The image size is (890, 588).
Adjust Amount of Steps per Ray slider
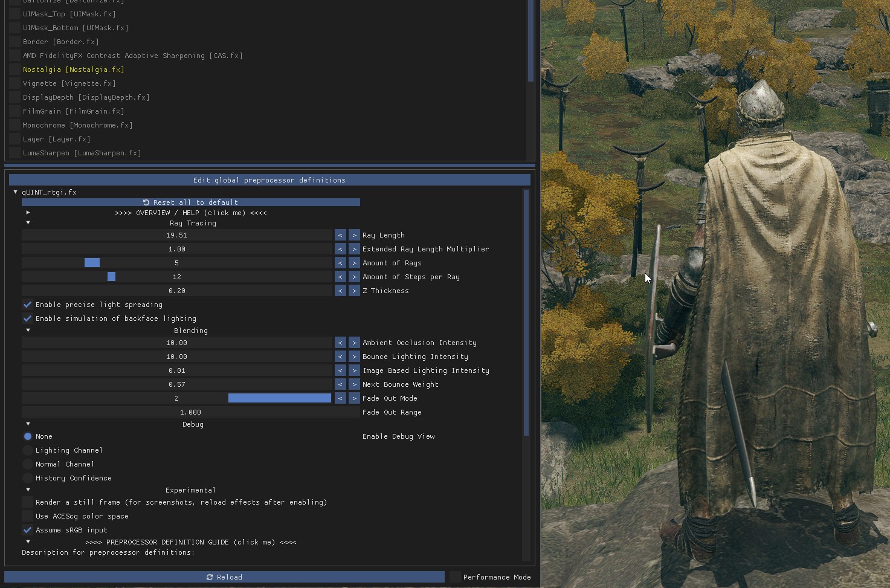pos(177,277)
